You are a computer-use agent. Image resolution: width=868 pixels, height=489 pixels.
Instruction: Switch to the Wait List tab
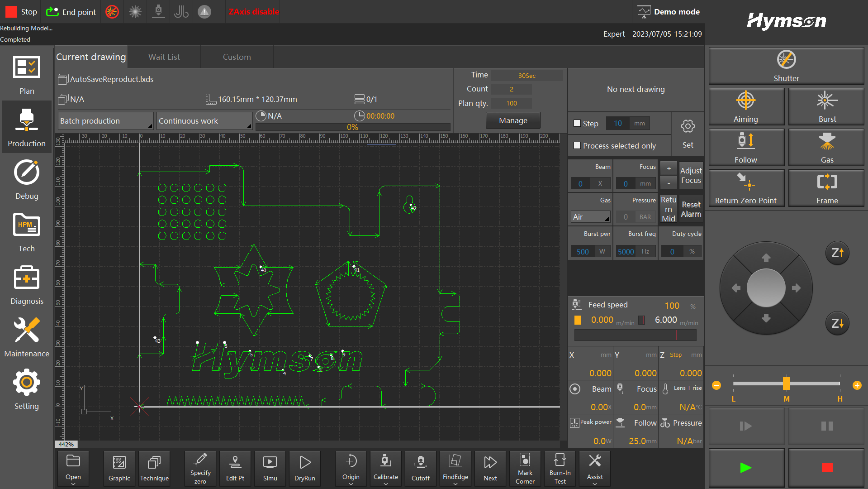click(x=164, y=57)
